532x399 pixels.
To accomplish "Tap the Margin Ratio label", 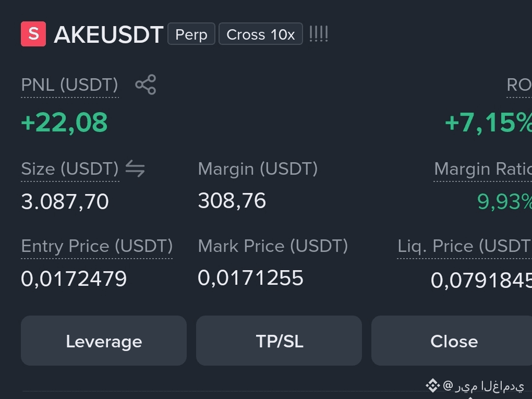I will point(483,169).
